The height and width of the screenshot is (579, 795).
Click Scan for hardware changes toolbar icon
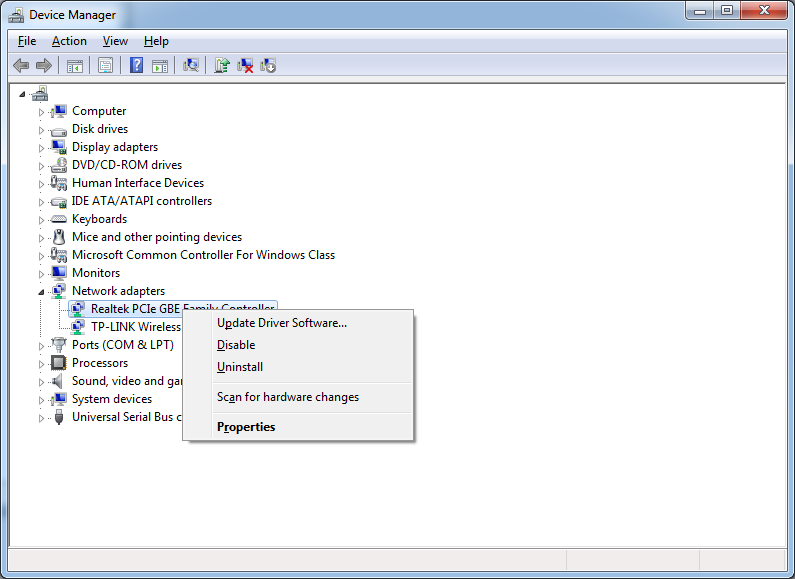coord(191,65)
